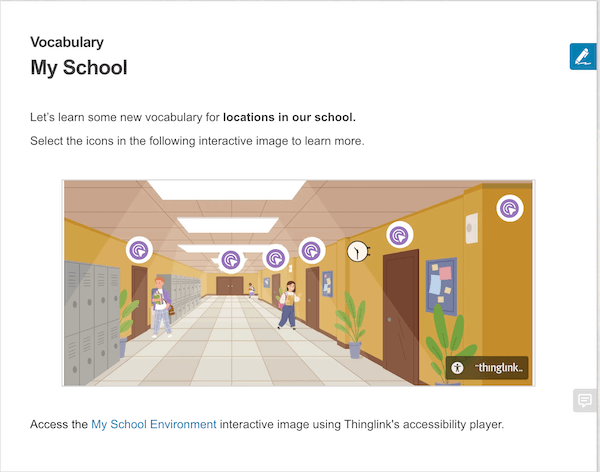Select the hotspot icon above the lockers
The height and width of the screenshot is (472, 600).
point(140,248)
